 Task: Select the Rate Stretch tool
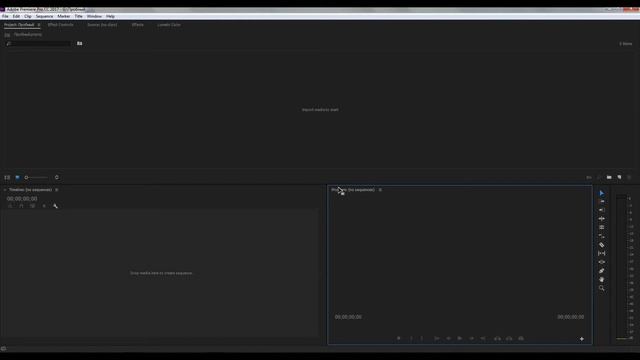[602, 236]
